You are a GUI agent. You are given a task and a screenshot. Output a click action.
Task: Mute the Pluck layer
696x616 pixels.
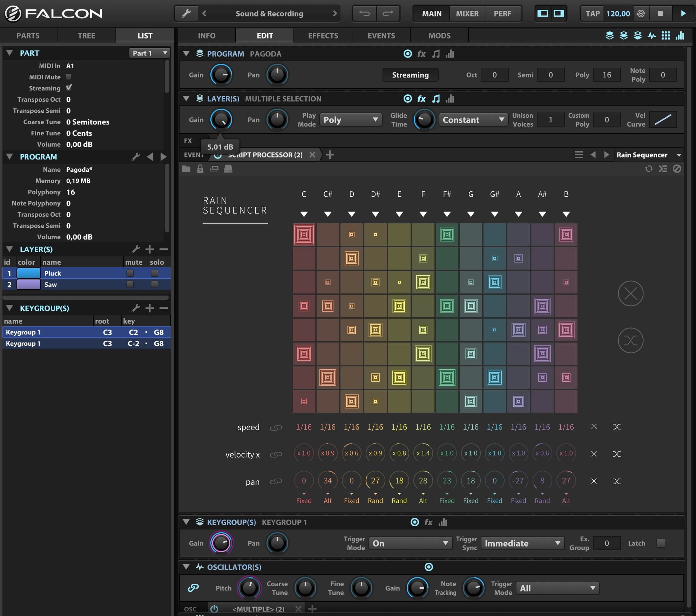[130, 273]
